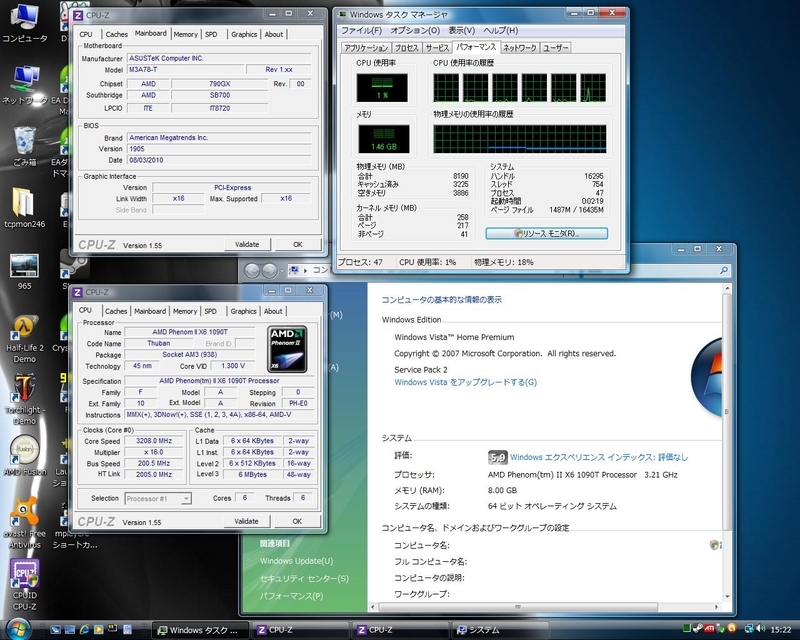Open Windows Update(U) sidebar link

pos(296,561)
